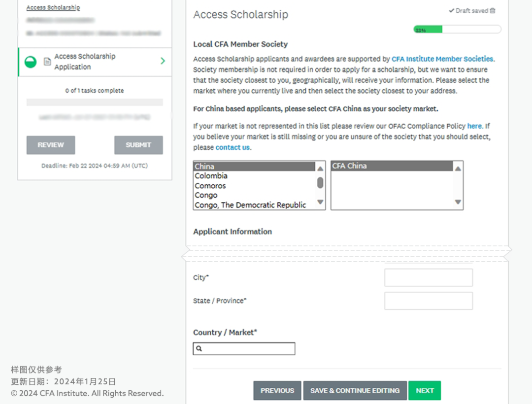This screenshot has height=404, width=532.
Task: Click the City input field
Action: 428,277
